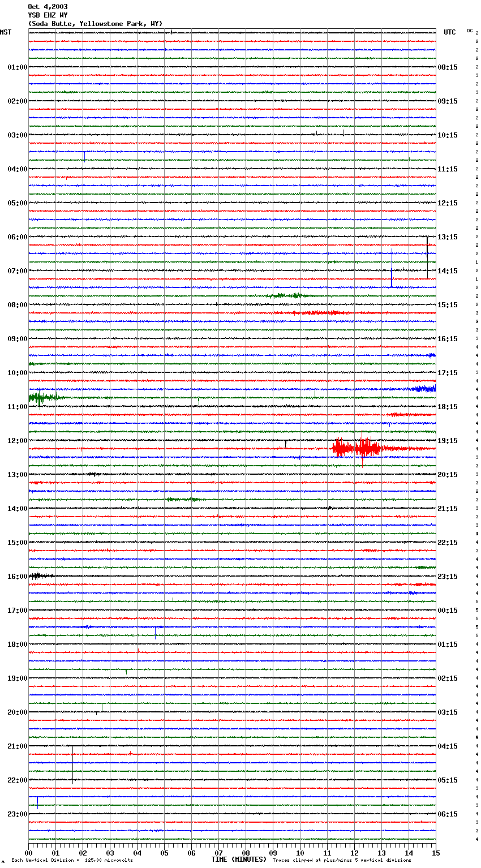Viewport: 481px width, 868px height.
Task: Select the '13:15' UTC time label
Action: [448, 237]
